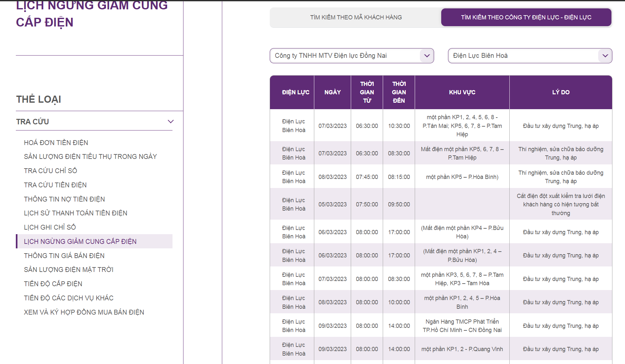Collapse the TRA CỨU category chevron
Image resolution: width=625 pixels, height=364 pixels.
click(x=171, y=122)
